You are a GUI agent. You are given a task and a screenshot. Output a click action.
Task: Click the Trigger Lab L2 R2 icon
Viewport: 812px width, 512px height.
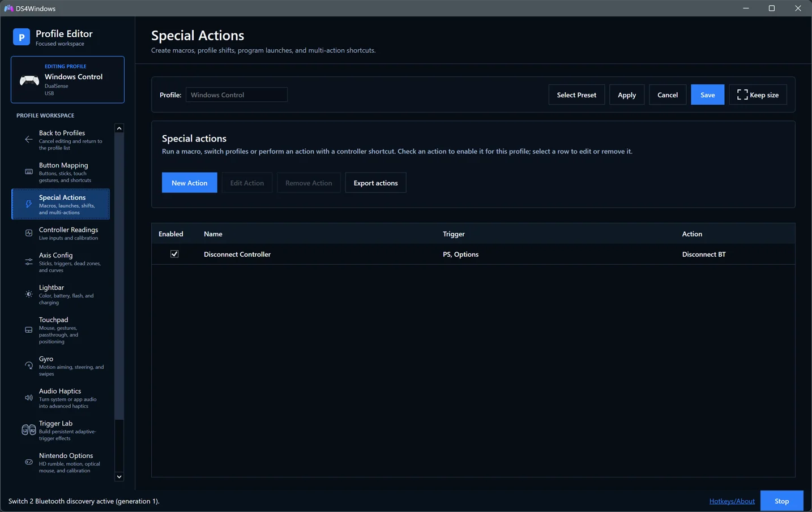(x=29, y=430)
